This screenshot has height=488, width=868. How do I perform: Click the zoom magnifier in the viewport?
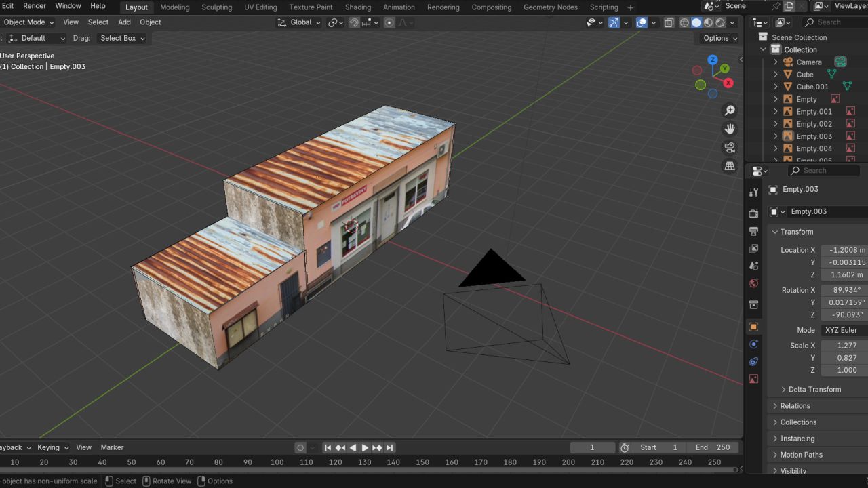730,110
